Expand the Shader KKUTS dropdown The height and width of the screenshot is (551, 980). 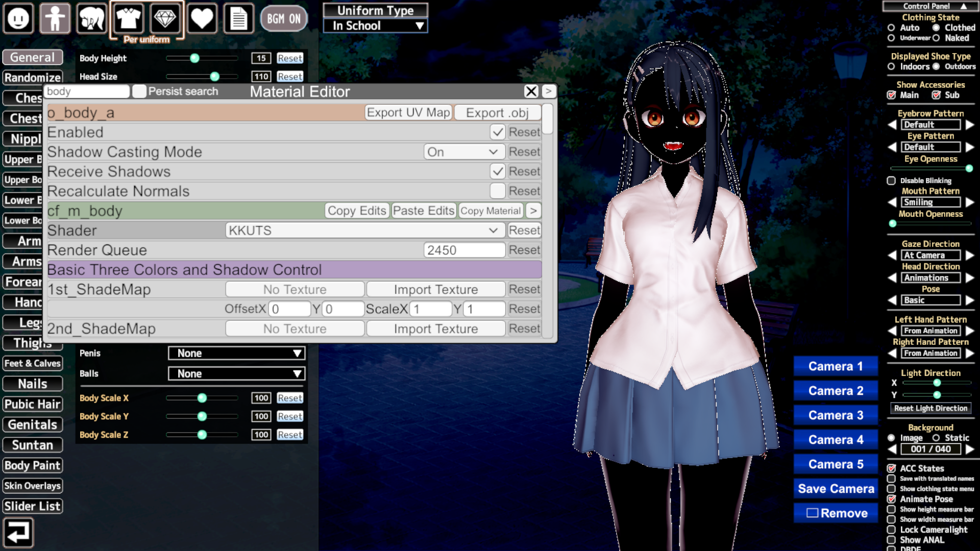click(x=364, y=231)
